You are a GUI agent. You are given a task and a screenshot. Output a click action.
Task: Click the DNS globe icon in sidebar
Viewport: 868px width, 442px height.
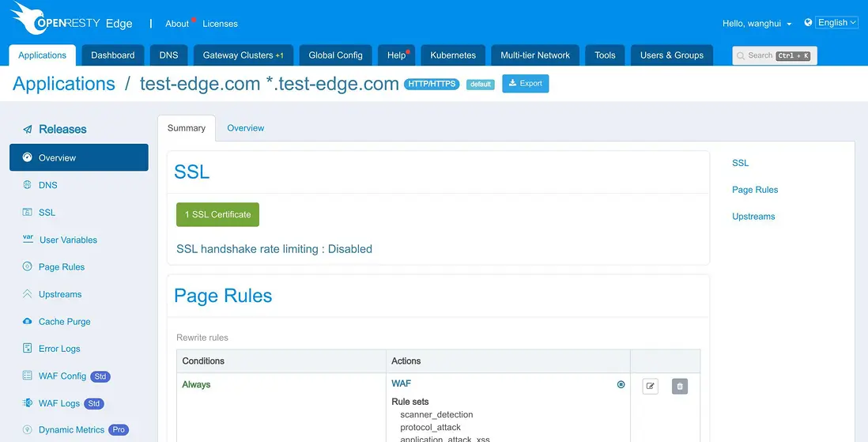click(27, 185)
